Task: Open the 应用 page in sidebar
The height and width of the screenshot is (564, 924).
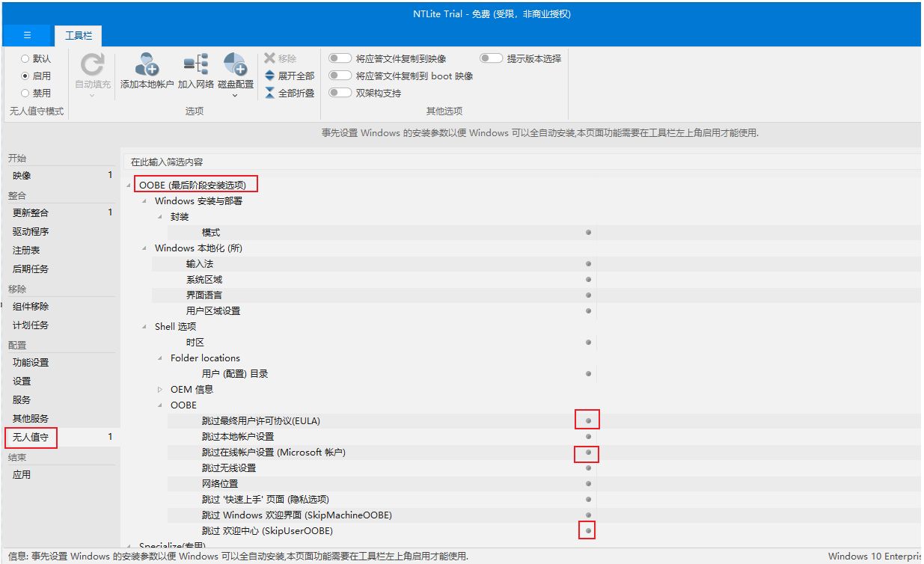Action: pos(22,474)
